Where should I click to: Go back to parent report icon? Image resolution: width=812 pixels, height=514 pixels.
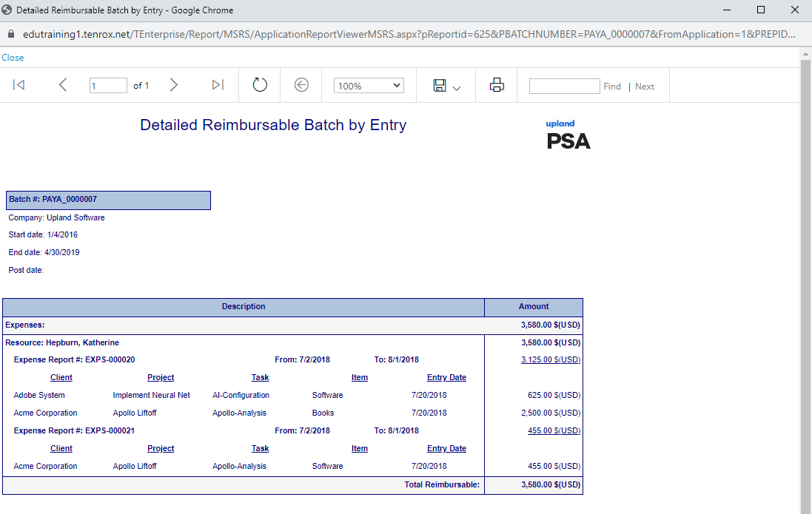301,85
